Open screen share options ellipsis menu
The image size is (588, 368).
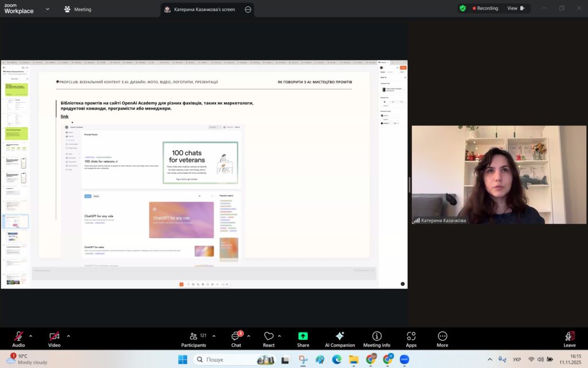pyautogui.click(x=248, y=9)
